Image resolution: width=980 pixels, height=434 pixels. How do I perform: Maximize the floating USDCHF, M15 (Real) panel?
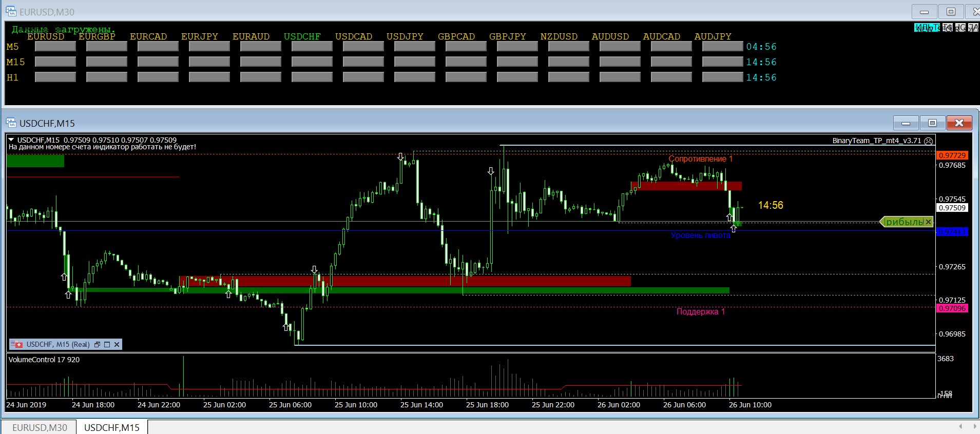[107, 345]
